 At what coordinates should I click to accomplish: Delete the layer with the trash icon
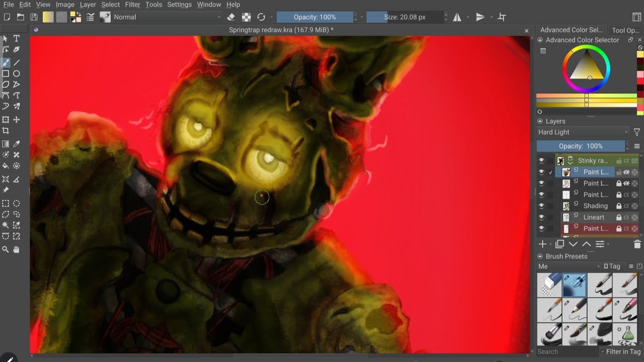(637, 244)
